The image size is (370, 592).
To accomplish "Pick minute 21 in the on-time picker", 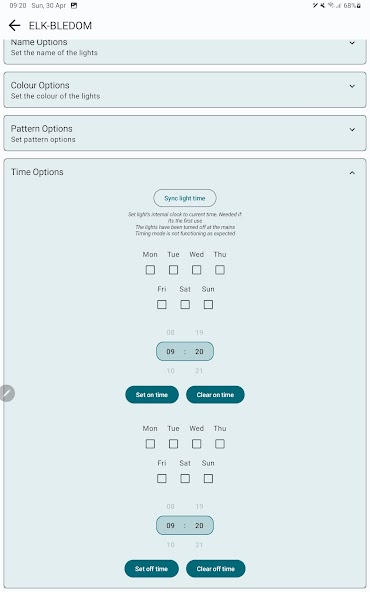I will pos(199,371).
